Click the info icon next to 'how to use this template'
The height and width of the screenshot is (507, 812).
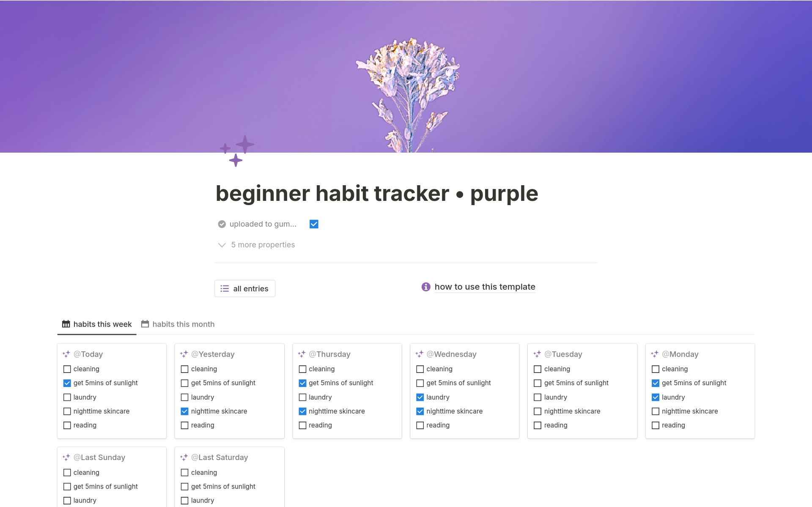(x=425, y=286)
